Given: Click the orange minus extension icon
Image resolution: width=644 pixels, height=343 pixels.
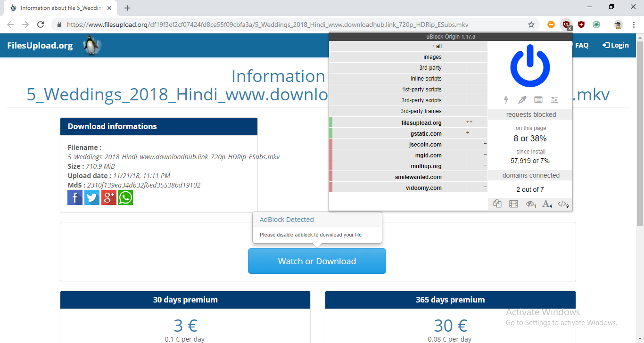Looking at the screenshot, I should pyautogui.click(x=551, y=24).
